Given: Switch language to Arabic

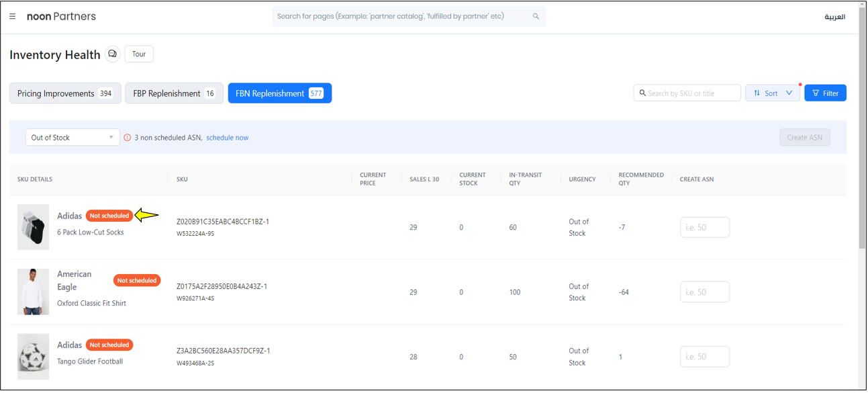Looking at the screenshot, I should coord(834,17).
